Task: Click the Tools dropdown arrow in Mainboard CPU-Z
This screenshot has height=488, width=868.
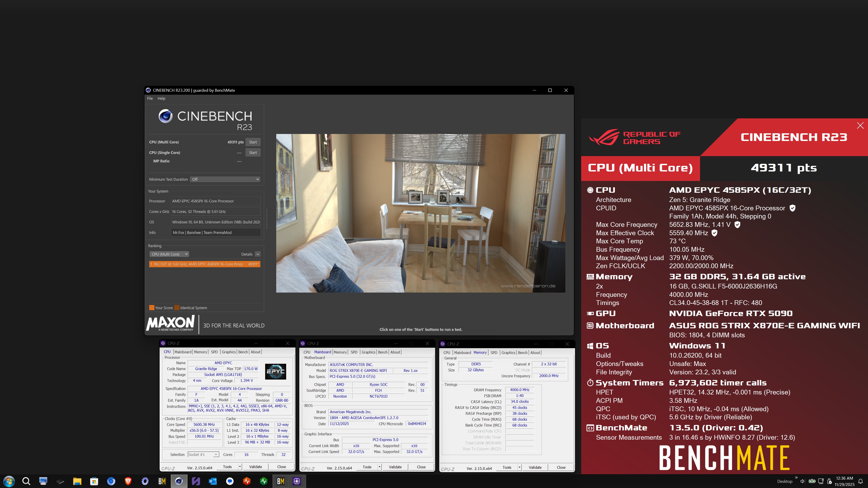Action: pyautogui.click(x=380, y=467)
